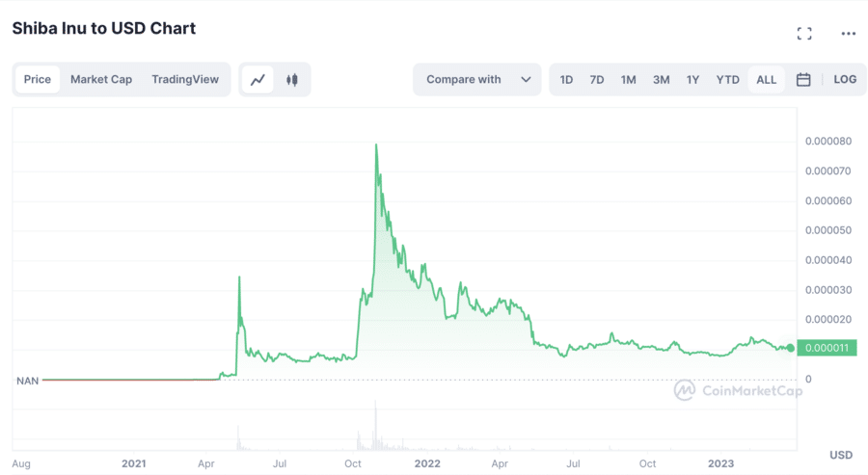The height and width of the screenshot is (475, 868).
Task: Select the ALL time range
Action: [x=766, y=80]
